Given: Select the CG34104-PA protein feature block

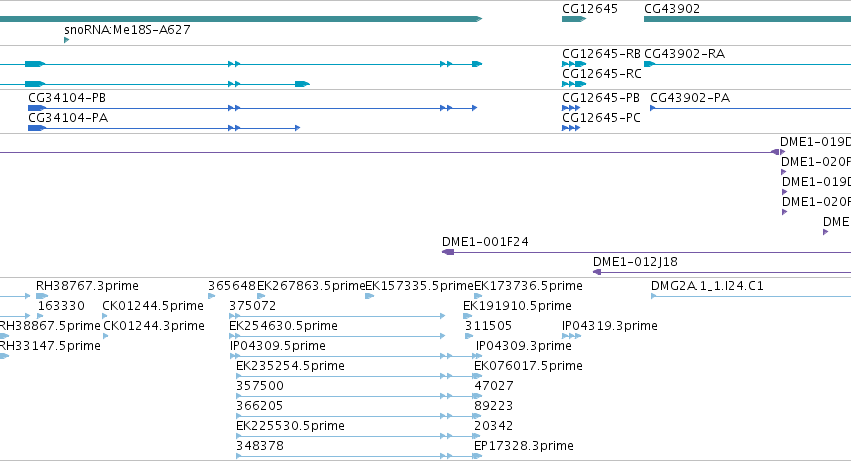Looking at the screenshot, I should [x=36, y=128].
